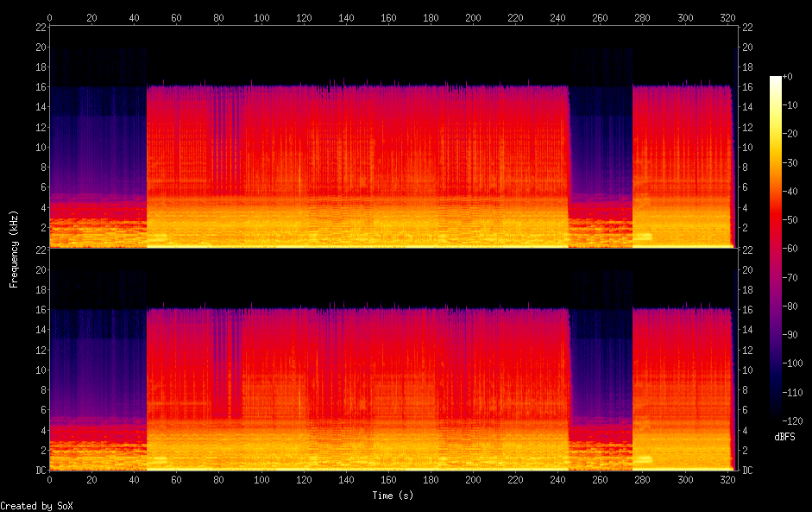Viewport: 812px width, 512px height.
Task: Click the '-50' color scale value
Action: click(790, 219)
